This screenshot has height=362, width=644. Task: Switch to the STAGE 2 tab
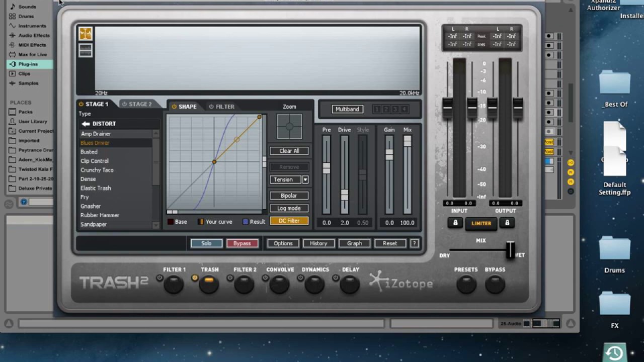(137, 104)
